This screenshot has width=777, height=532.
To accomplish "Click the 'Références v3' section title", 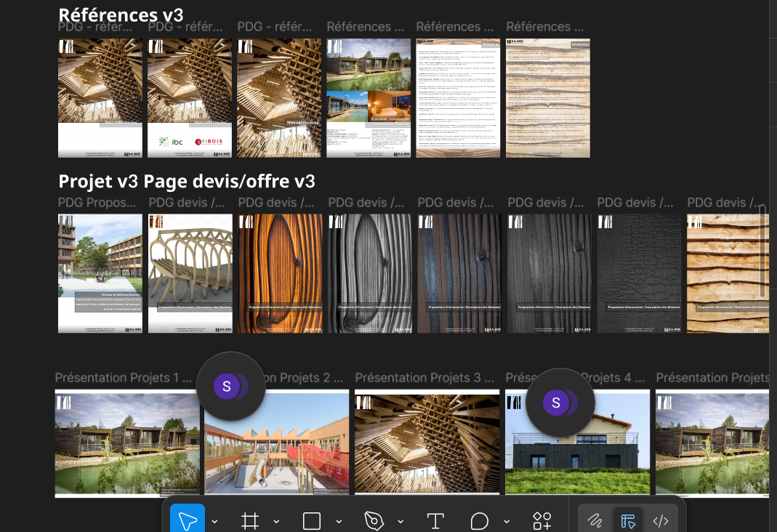I will (x=121, y=15).
